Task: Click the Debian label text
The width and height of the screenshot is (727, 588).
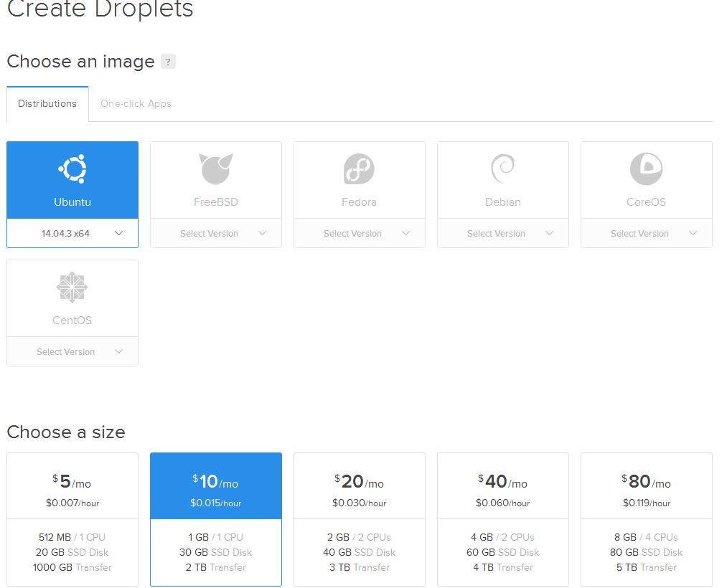Action: click(x=502, y=202)
